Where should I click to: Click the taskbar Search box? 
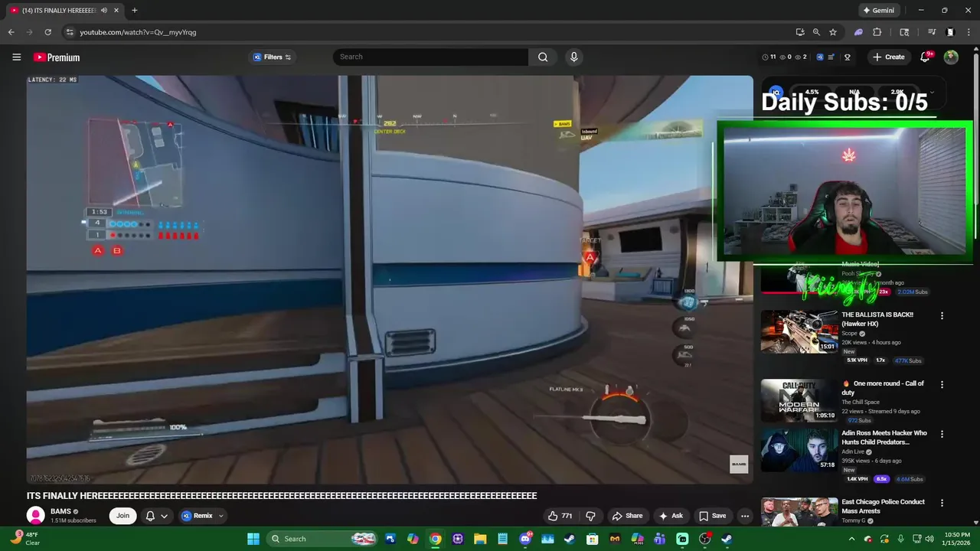[x=322, y=539]
